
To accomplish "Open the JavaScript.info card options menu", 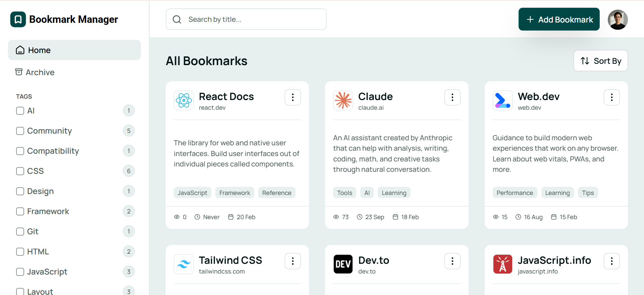I will pos(612,261).
